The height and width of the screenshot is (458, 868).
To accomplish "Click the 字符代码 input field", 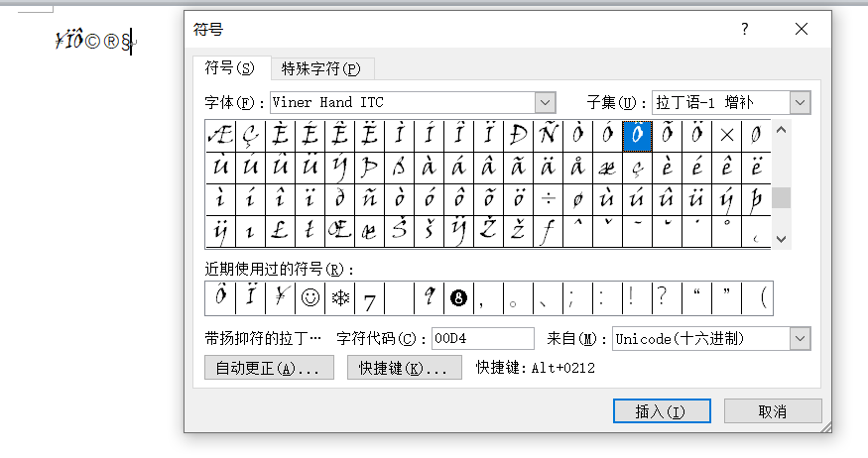I will click(x=482, y=339).
